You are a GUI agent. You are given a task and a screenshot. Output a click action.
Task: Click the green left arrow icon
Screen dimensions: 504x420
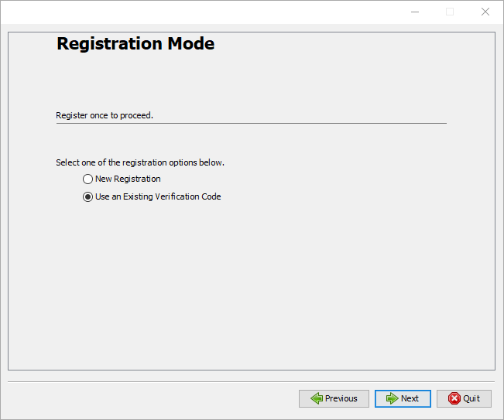tap(316, 398)
